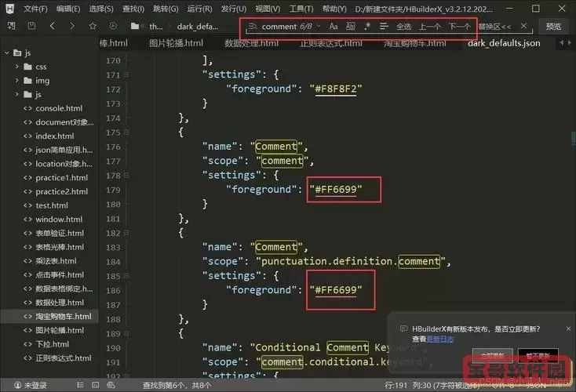576x392 pixels.
Task: Click the file icon beside console.html
Action: pyautogui.click(x=27, y=108)
